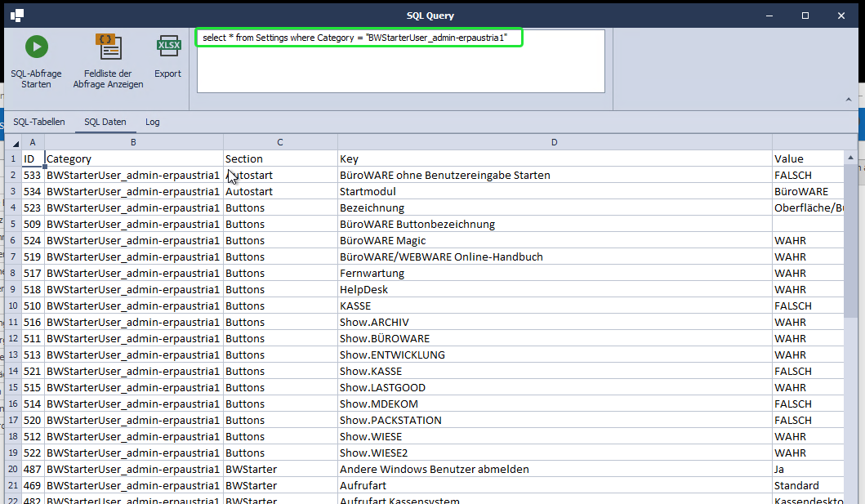The width and height of the screenshot is (865, 504).
Task: Click the 'Category' header cell
Action: (133, 158)
